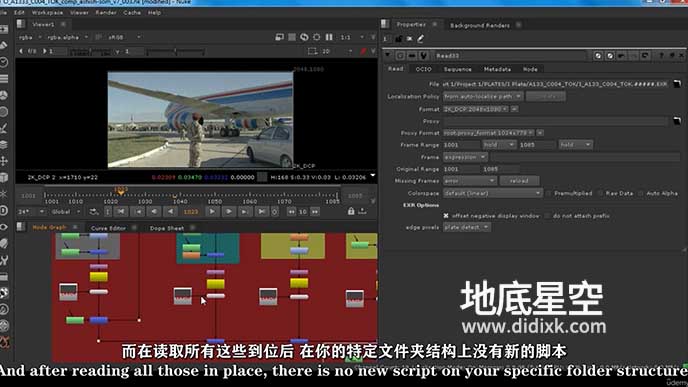Open the Missing Frames error dropdown
This screenshot has height=387, width=688.
(469, 181)
